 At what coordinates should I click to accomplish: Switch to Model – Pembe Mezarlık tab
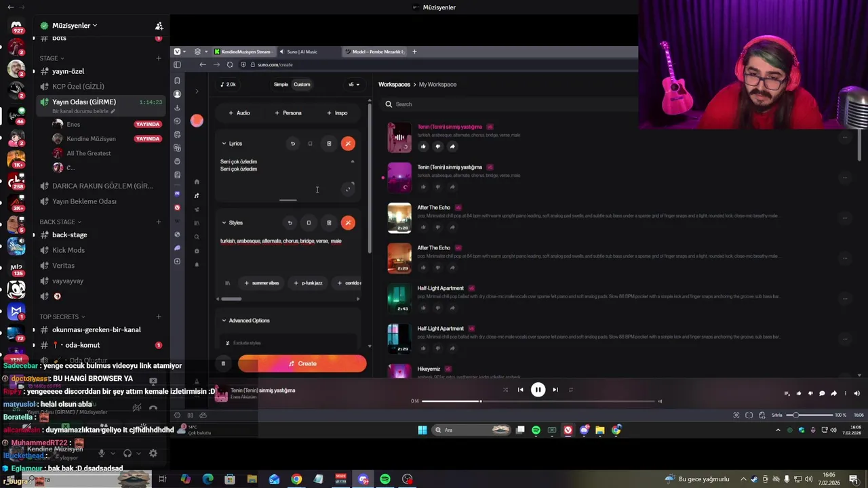click(x=374, y=52)
